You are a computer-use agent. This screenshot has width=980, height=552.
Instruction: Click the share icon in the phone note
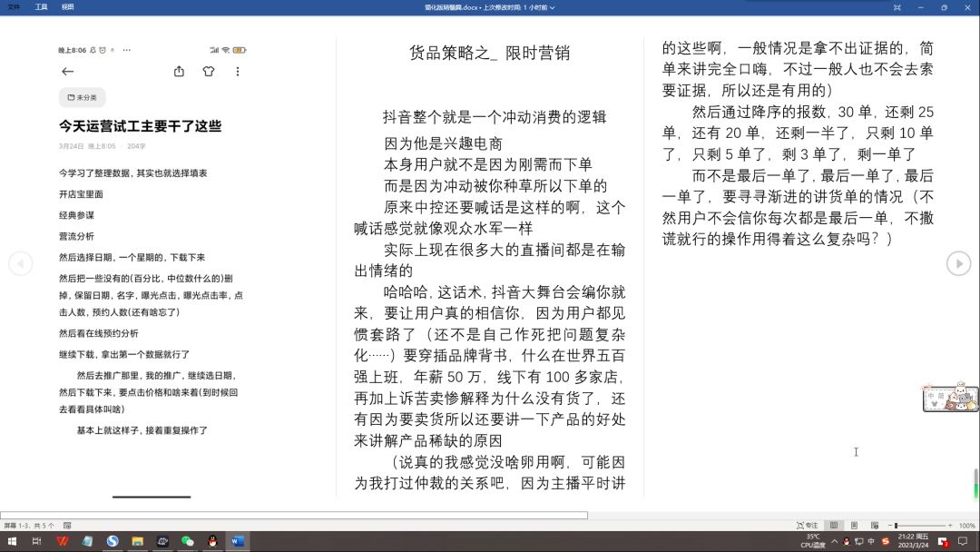tap(180, 71)
